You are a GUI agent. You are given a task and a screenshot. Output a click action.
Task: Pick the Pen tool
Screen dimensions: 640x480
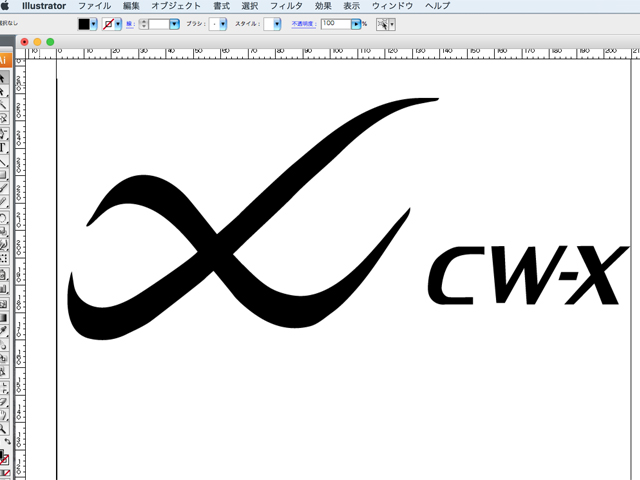click(5, 133)
